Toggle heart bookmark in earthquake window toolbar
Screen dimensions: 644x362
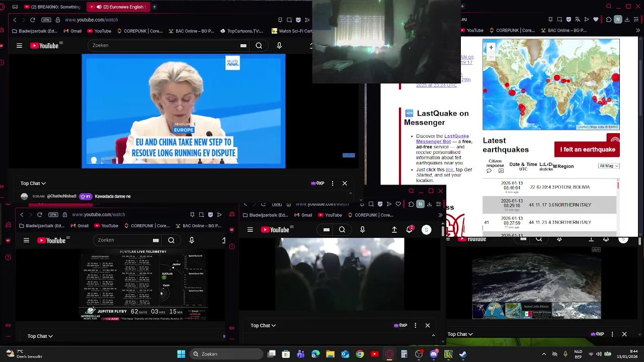[x=596, y=19]
